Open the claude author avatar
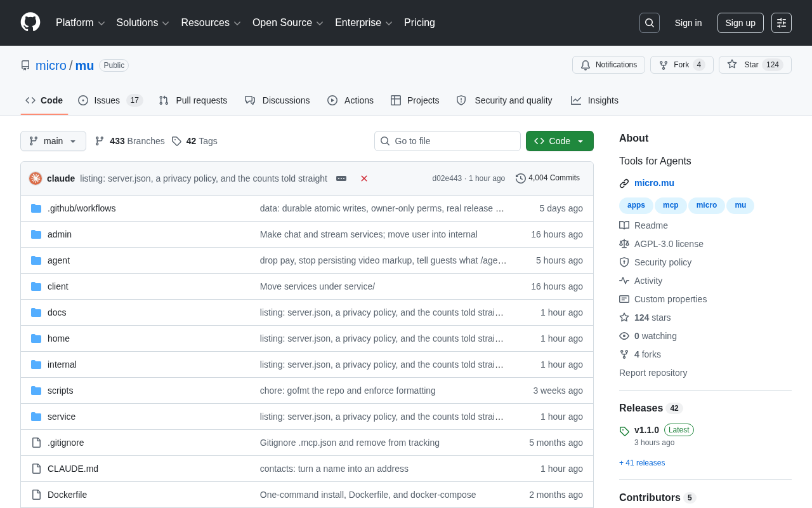Viewport: 812px width, 508px height. pos(36,178)
